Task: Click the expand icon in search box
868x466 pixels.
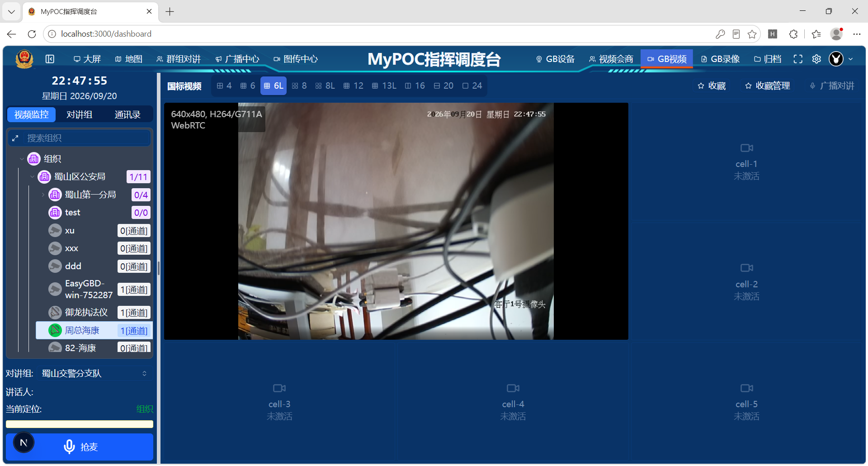Action: coord(15,138)
